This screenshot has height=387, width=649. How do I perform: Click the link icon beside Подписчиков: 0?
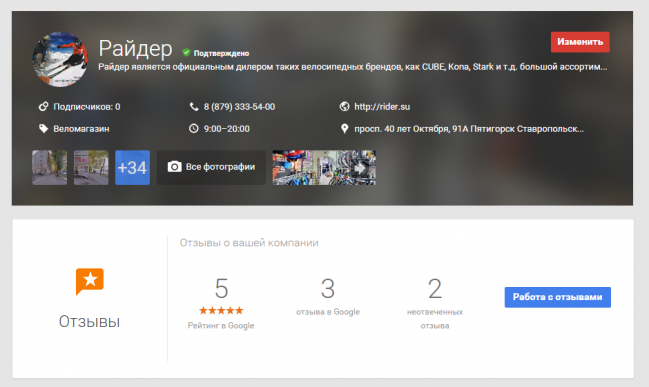click(43, 107)
